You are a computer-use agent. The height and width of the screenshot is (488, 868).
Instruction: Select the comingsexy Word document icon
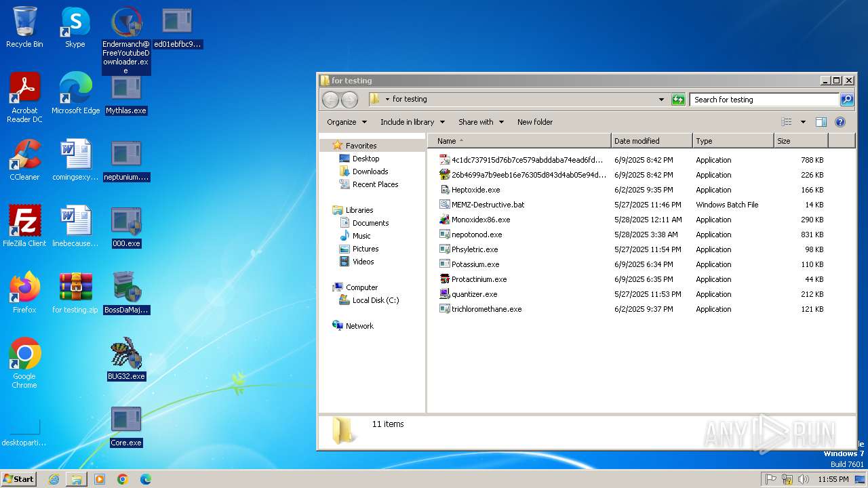coord(75,160)
